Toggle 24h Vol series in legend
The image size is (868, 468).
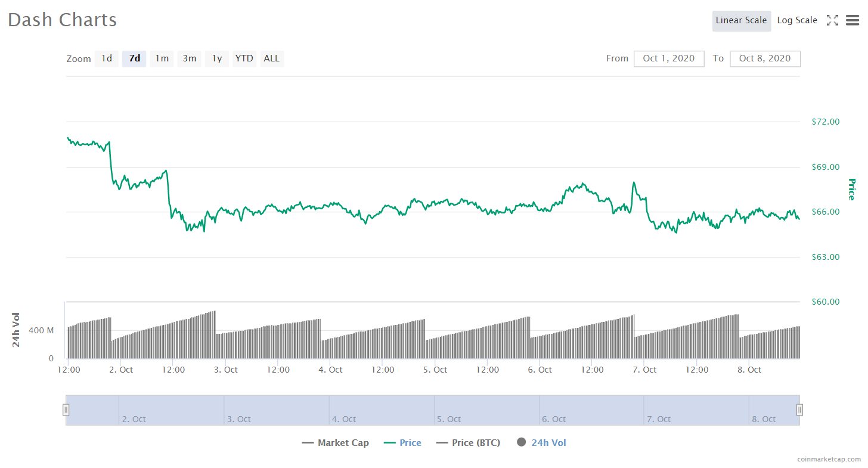(x=541, y=442)
